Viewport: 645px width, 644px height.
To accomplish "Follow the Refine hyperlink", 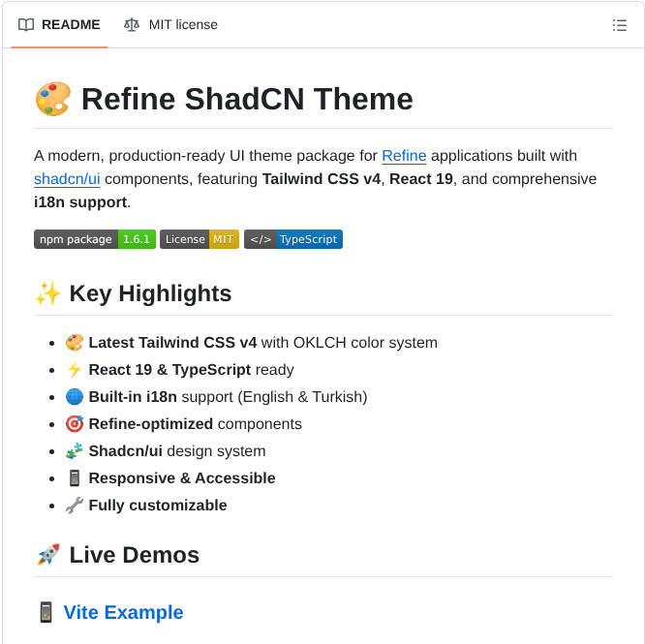I will point(404,156).
